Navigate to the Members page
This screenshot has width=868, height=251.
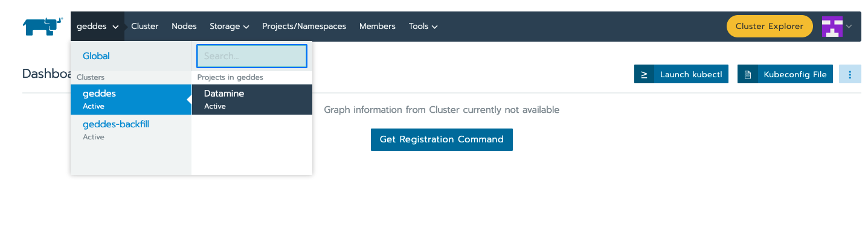tap(377, 27)
